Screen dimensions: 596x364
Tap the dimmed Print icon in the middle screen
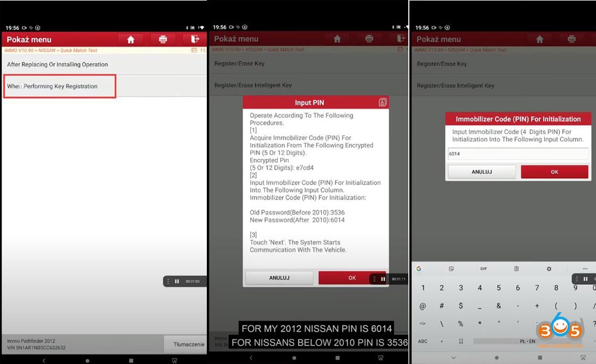point(369,39)
